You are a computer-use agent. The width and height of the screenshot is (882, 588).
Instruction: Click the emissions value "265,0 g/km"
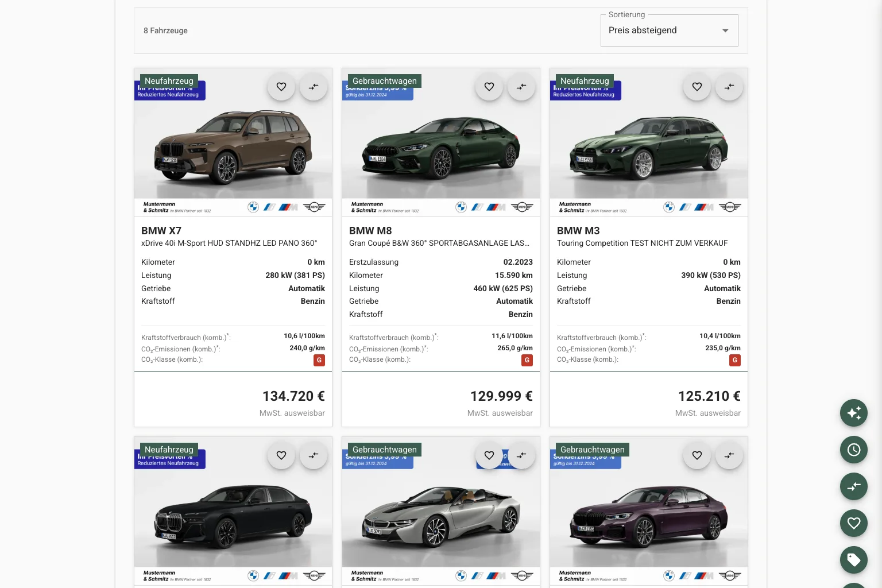515,348
